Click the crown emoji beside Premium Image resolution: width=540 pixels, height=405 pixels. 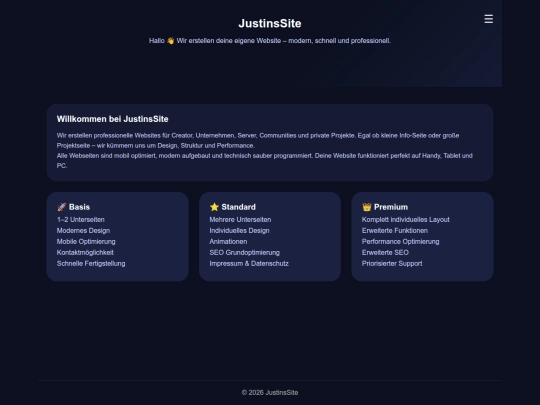pos(367,207)
